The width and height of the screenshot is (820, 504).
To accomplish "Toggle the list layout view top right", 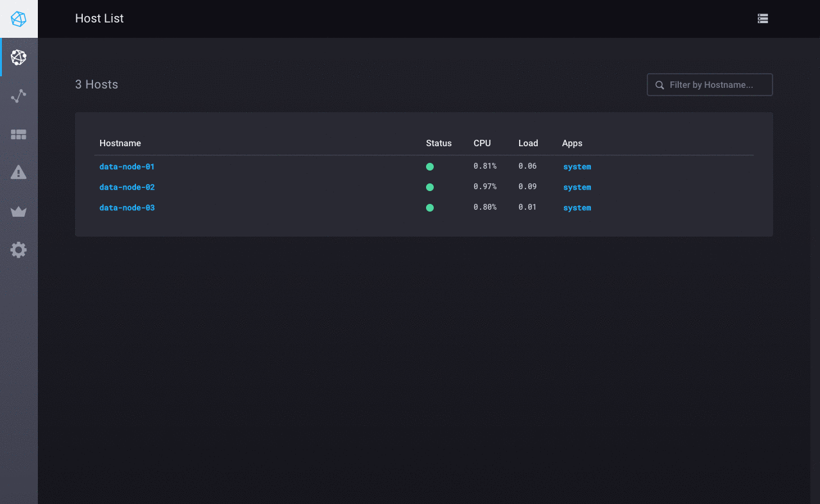I will 762,19.
